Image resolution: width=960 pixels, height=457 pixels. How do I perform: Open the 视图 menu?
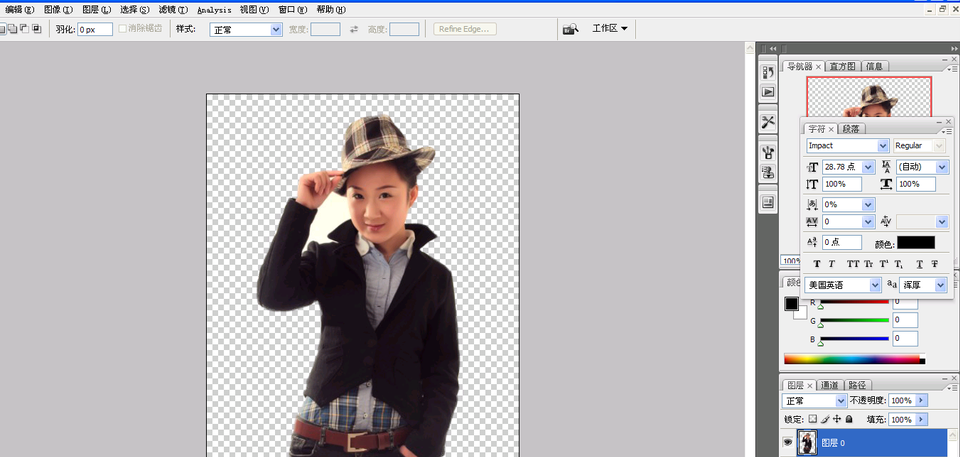click(254, 10)
